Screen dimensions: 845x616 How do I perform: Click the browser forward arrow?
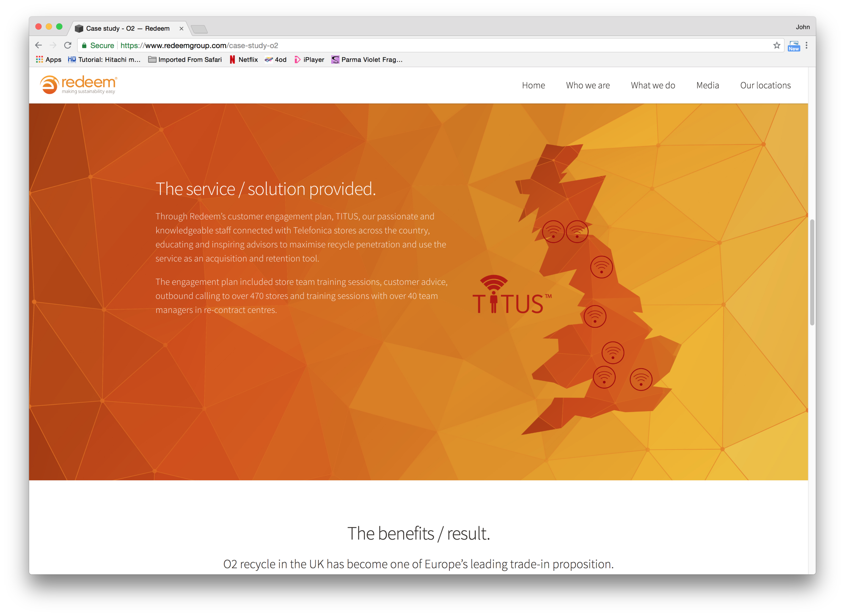tap(53, 46)
